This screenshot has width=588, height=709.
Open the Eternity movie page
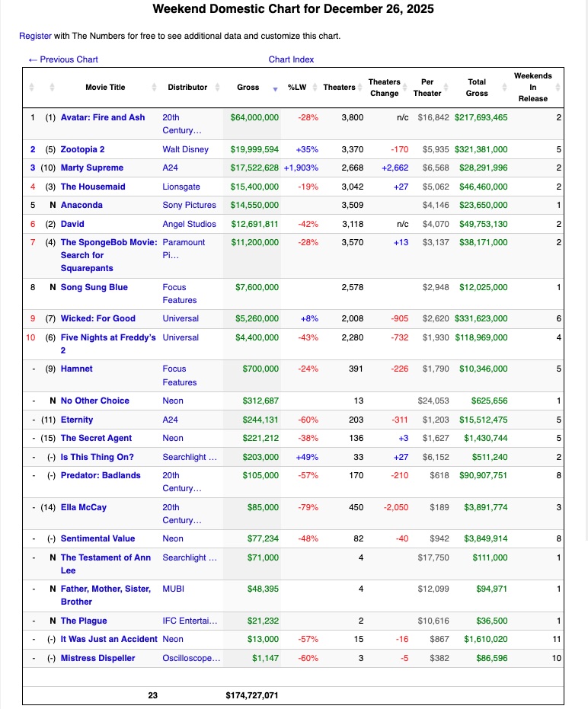(x=76, y=420)
